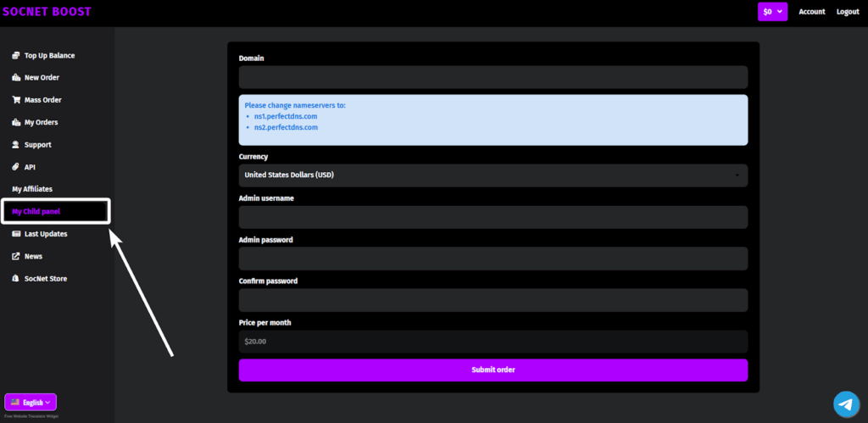Open the Currency dropdown selector
Viewport: 868px width, 423px height.
point(492,175)
